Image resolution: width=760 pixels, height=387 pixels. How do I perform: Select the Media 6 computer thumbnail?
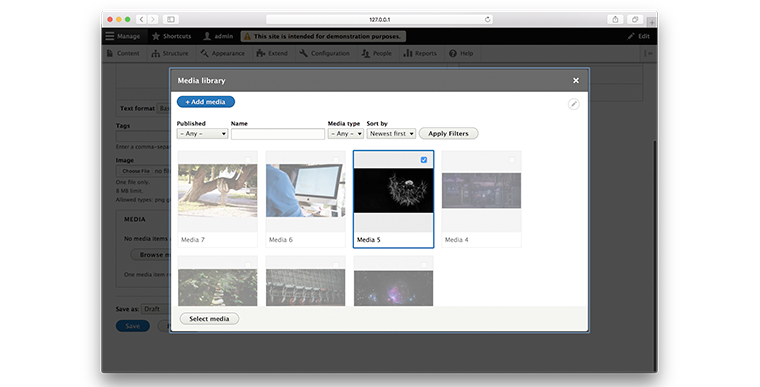[x=305, y=190]
